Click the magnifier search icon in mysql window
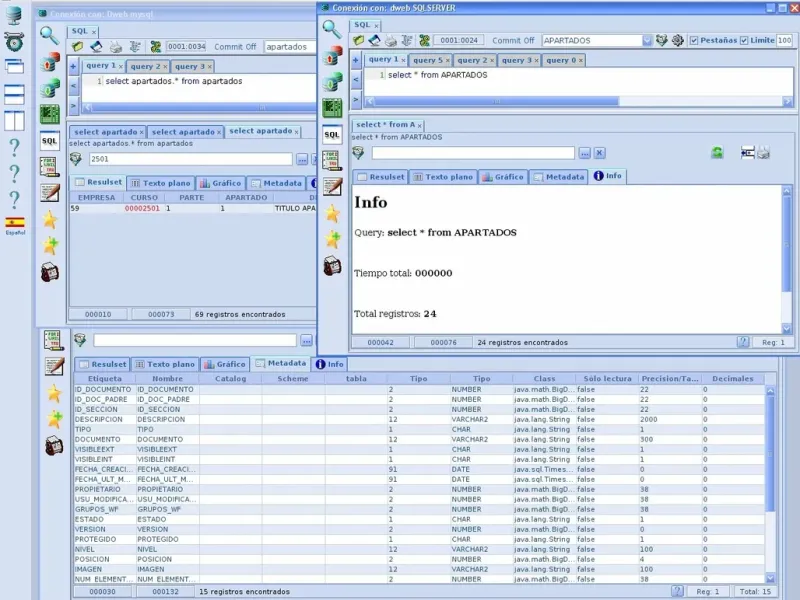 tap(49, 35)
